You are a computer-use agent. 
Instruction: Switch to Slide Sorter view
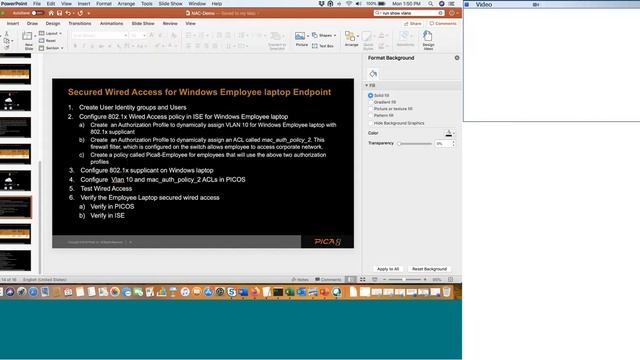click(x=362, y=280)
